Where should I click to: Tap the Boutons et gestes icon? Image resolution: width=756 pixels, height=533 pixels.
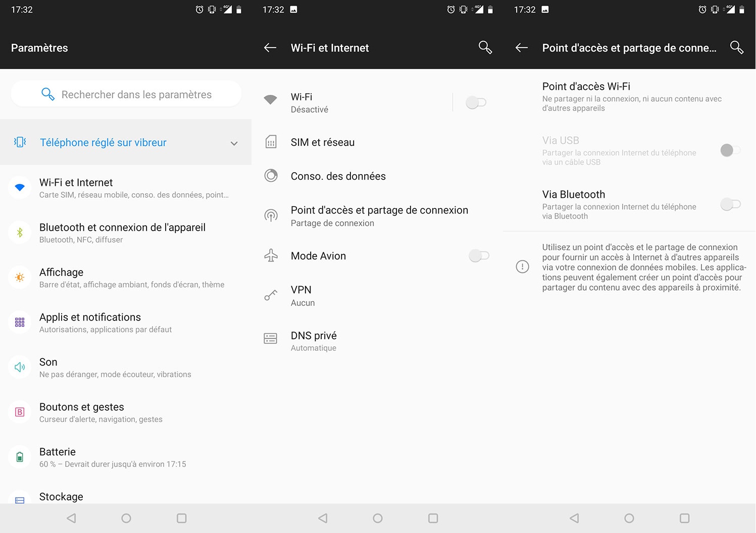click(x=20, y=412)
